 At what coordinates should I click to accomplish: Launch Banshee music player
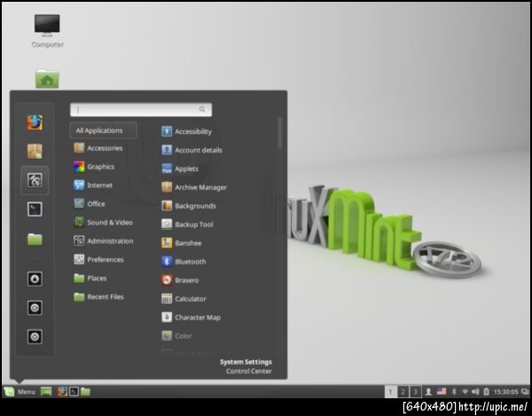click(182, 243)
